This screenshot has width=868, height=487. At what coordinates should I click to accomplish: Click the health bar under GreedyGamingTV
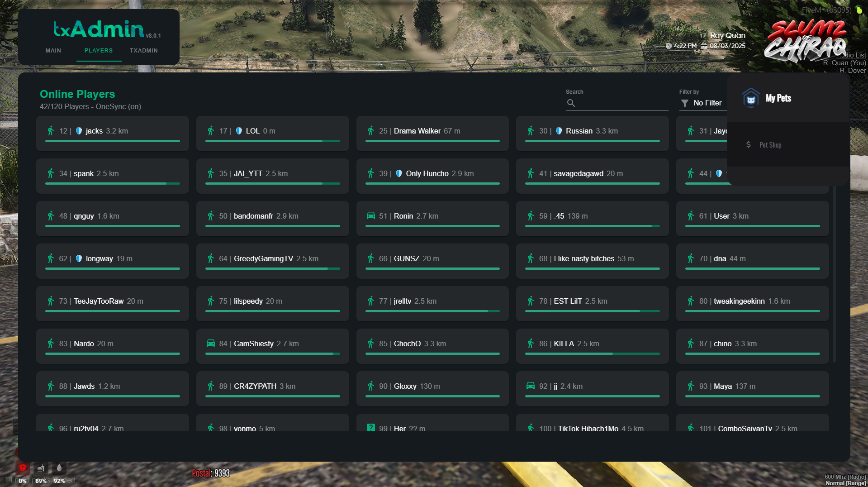click(272, 269)
